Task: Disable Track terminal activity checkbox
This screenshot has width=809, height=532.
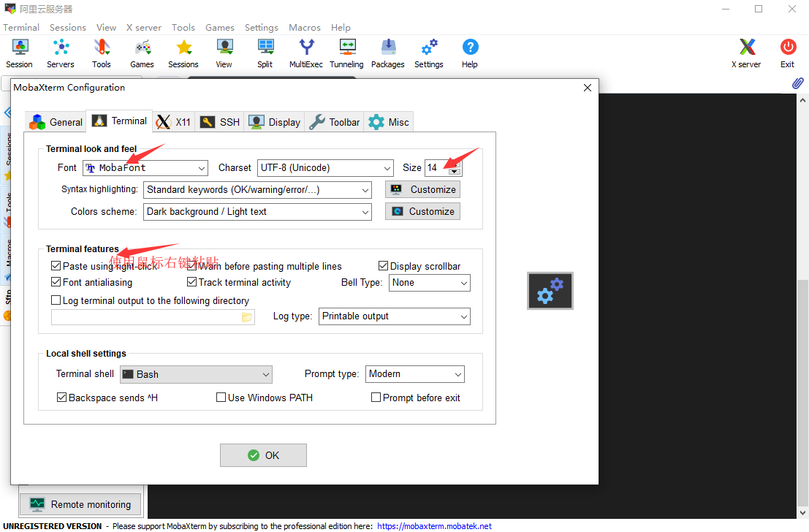Action: tap(192, 282)
